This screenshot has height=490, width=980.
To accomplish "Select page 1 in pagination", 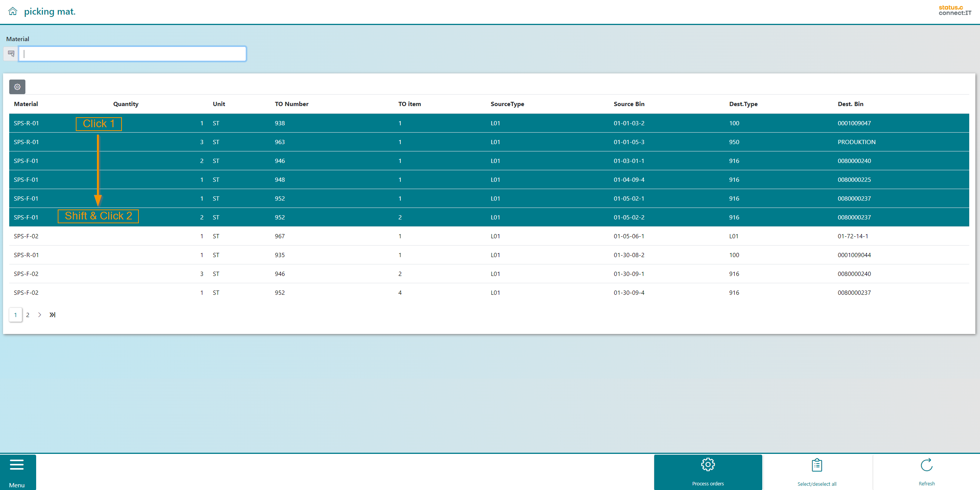I will coord(15,315).
